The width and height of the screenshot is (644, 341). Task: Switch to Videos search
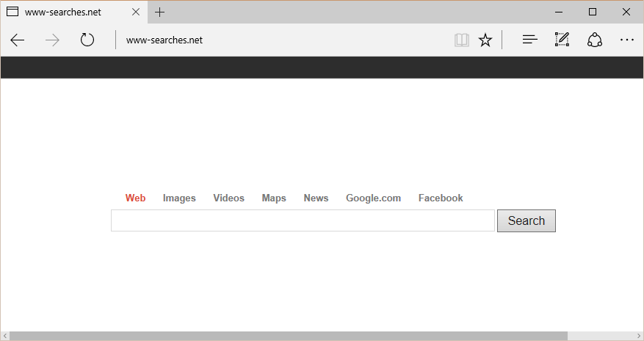point(229,198)
